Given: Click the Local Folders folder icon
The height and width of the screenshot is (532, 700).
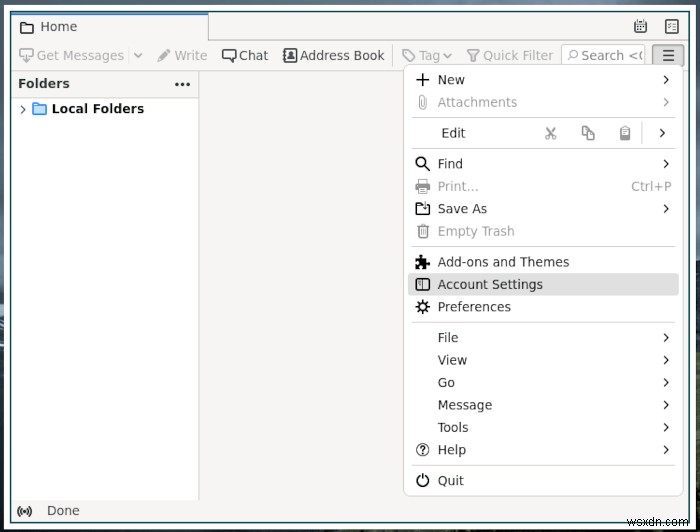Looking at the screenshot, I should pyautogui.click(x=39, y=108).
